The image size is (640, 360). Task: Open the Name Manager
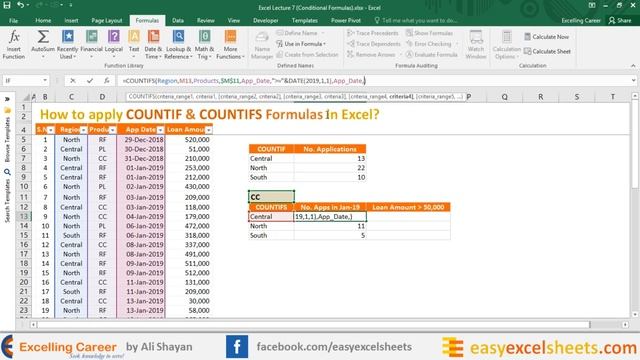tap(262, 45)
